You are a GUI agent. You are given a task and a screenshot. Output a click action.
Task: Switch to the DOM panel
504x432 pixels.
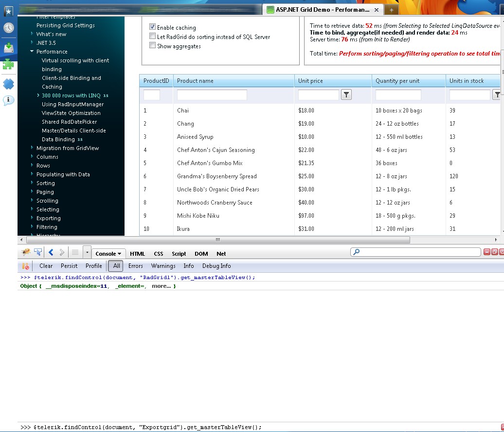201,254
